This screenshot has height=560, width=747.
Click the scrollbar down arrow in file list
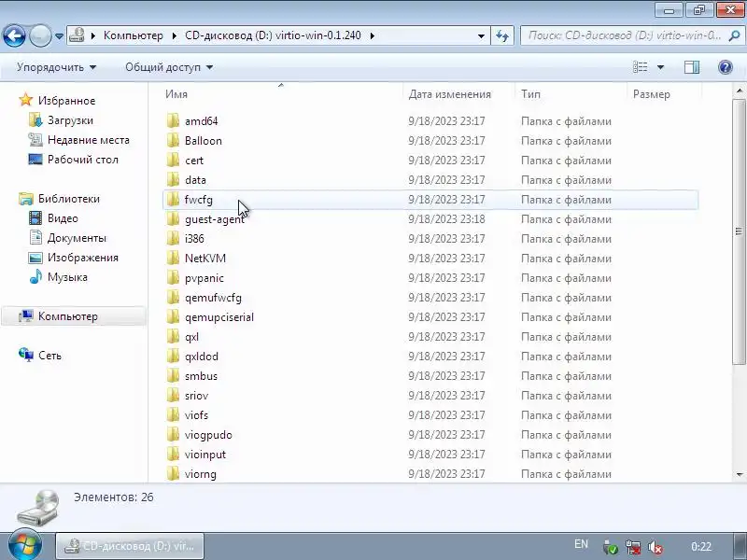(740, 474)
